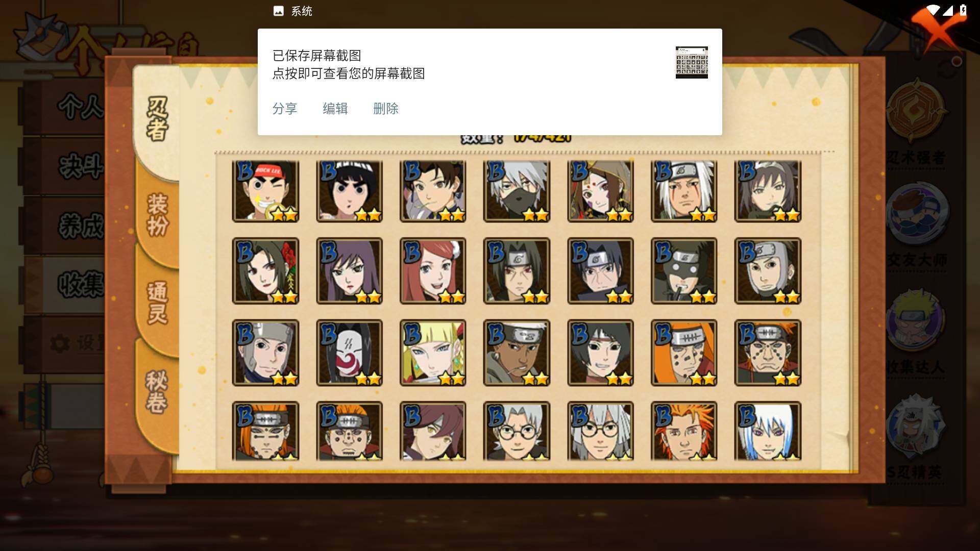Select the red-haired Kushina ninja card
The height and width of the screenshot is (551, 980).
pos(433,271)
